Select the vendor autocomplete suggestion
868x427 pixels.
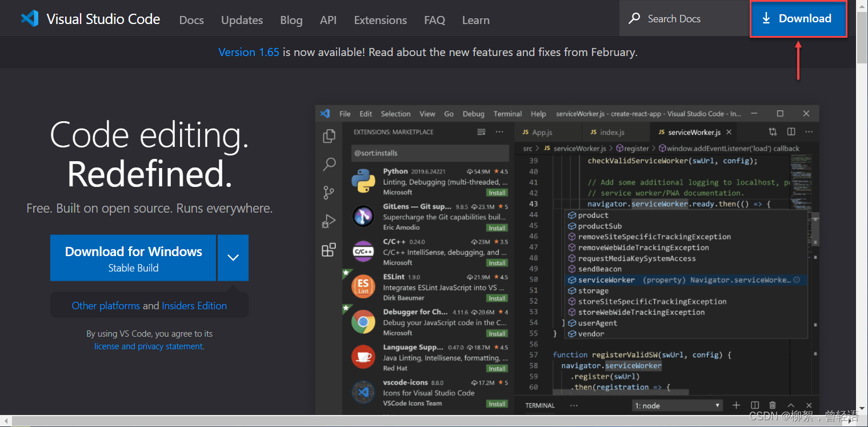pos(686,334)
